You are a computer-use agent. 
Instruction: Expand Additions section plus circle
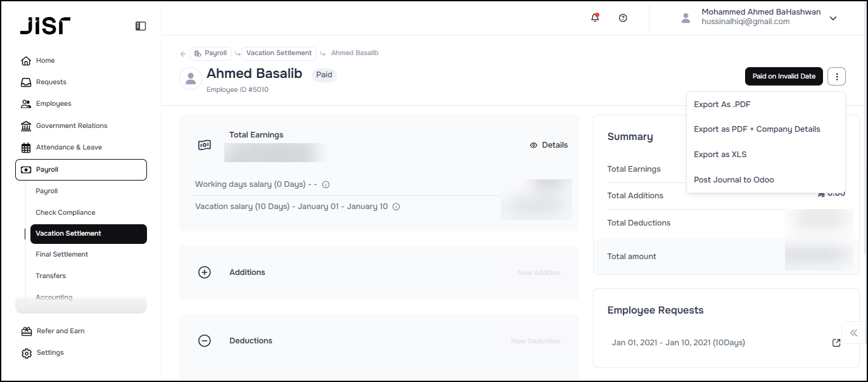click(x=205, y=272)
